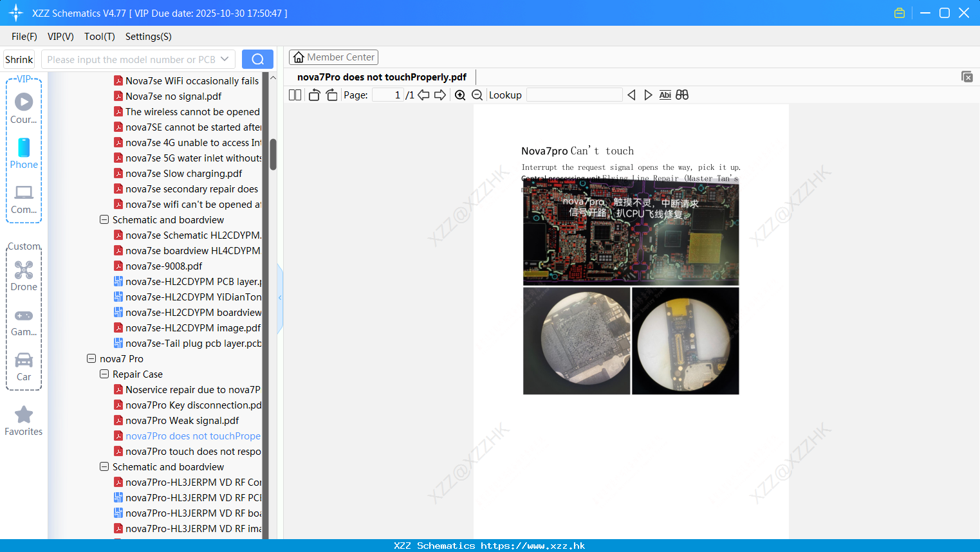Open nova7Pro Weak signal.pdf

click(176, 420)
